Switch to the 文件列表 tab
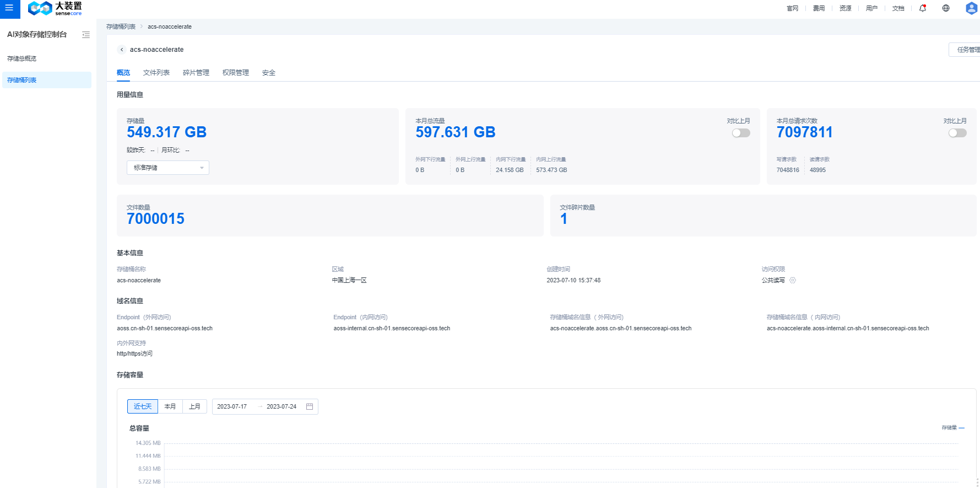The height and width of the screenshot is (488, 980). click(156, 73)
